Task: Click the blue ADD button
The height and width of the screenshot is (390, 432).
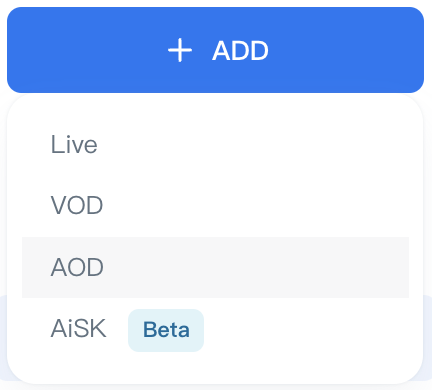Action: (x=215, y=50)
